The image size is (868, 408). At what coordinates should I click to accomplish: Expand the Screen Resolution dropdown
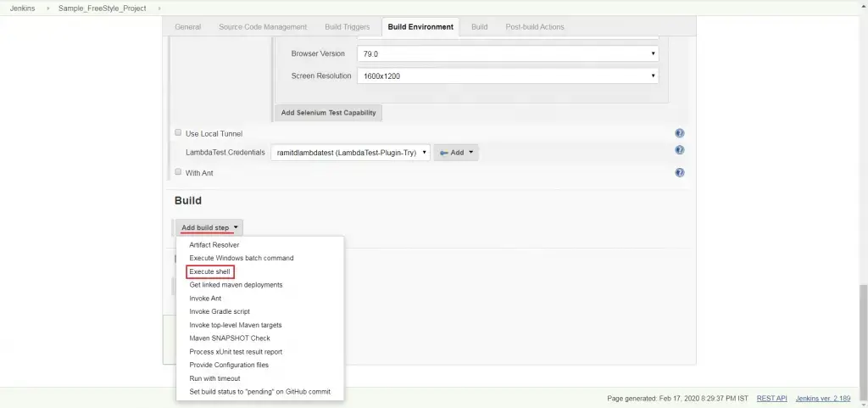(508, 75)
